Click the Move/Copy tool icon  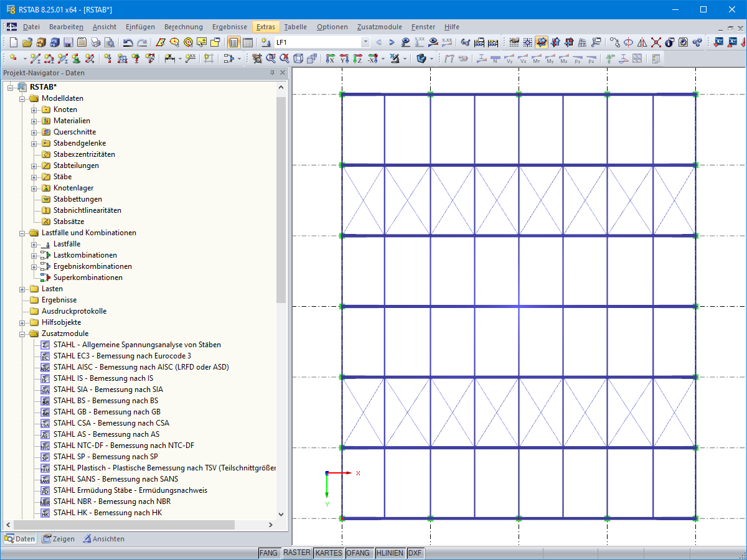coord(615,42)
